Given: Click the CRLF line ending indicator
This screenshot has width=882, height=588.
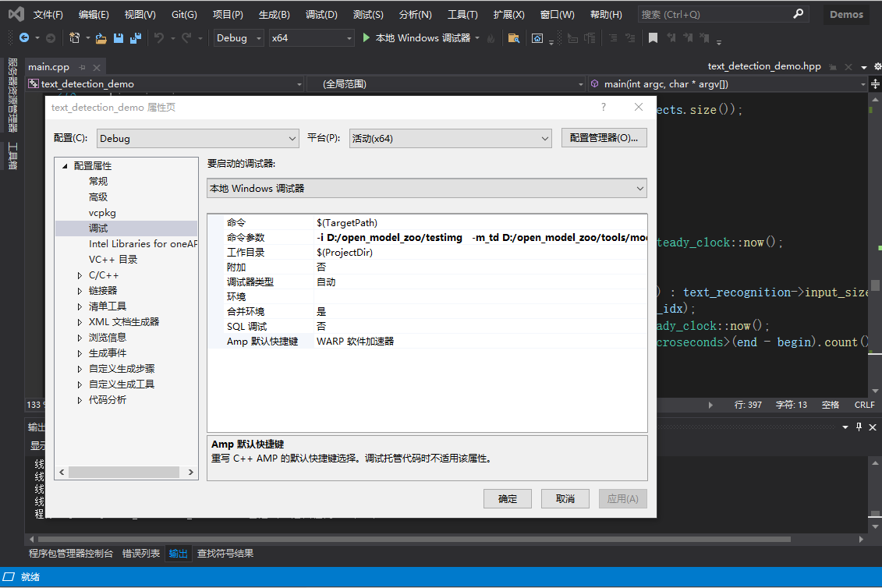Looking at the screenshot, I should (x=865, y=405).
